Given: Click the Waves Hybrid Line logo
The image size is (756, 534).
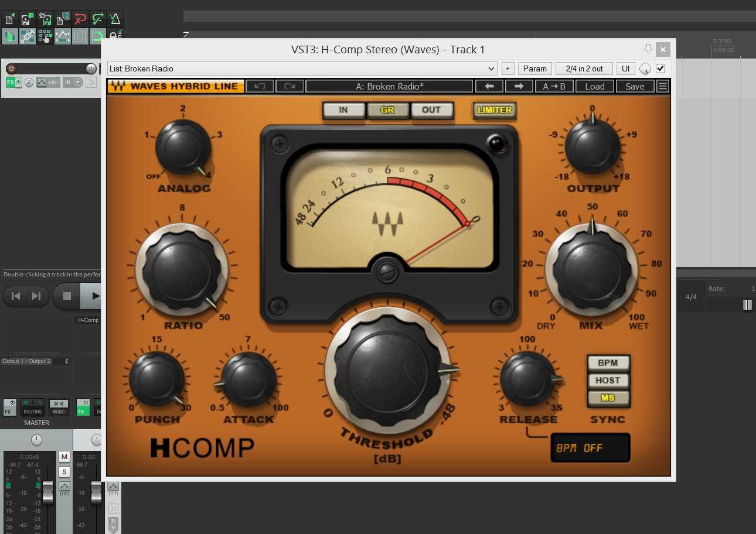Looking at the screenshot, I should [176, 87].
